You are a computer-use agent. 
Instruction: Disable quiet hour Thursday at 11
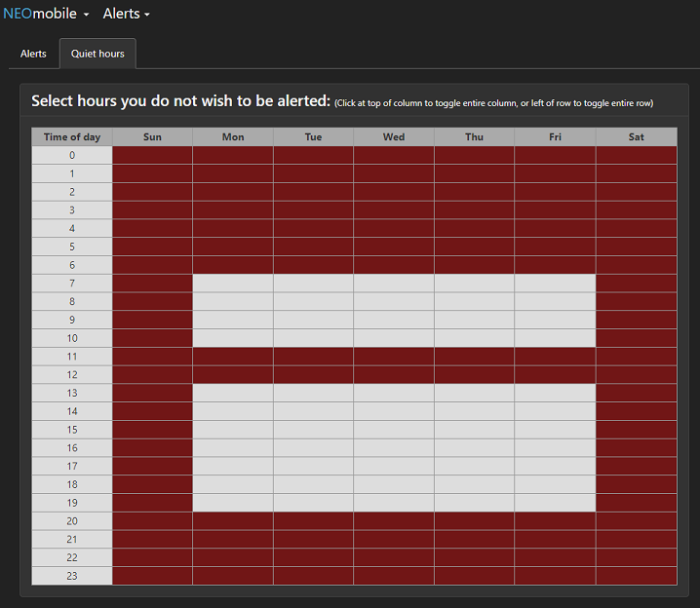click(474, 357)
